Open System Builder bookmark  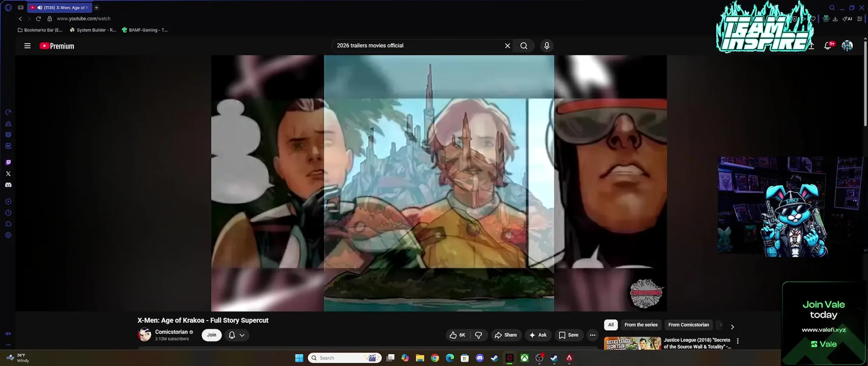93,30
